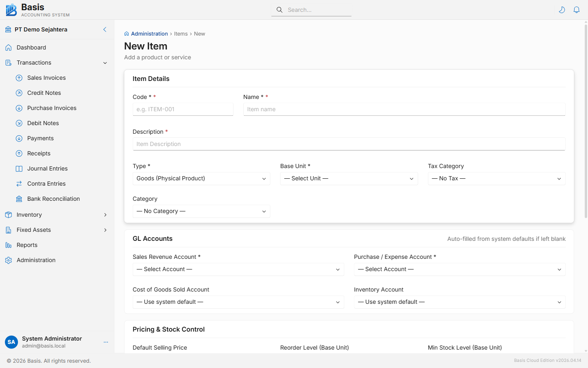588x368 pixels.
Task: Click the Journal Entries book icon
Action: 19,168
